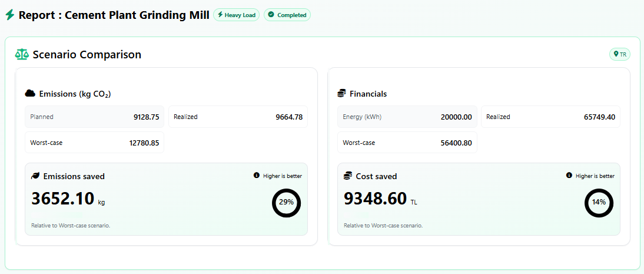This screenshot has height=274, width=644.
Task: Select the Planned emissions row
Action: (x=94, y=117)
